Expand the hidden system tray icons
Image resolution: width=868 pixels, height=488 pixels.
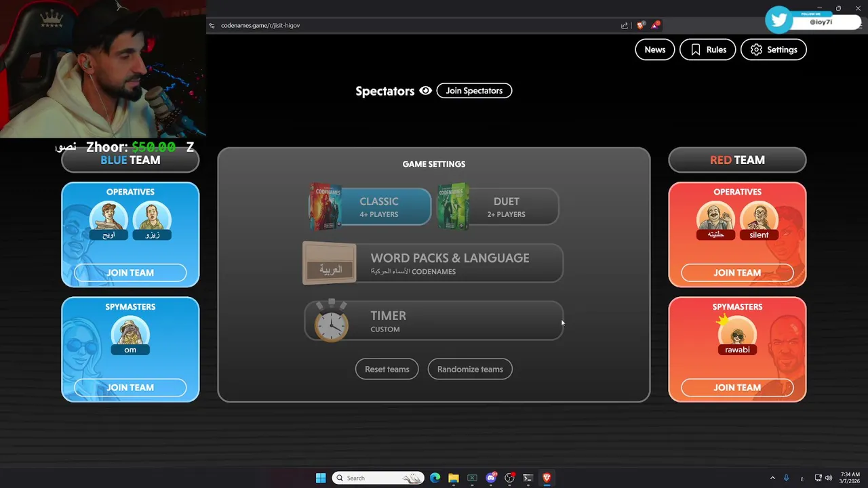click(x=772, y=478)
